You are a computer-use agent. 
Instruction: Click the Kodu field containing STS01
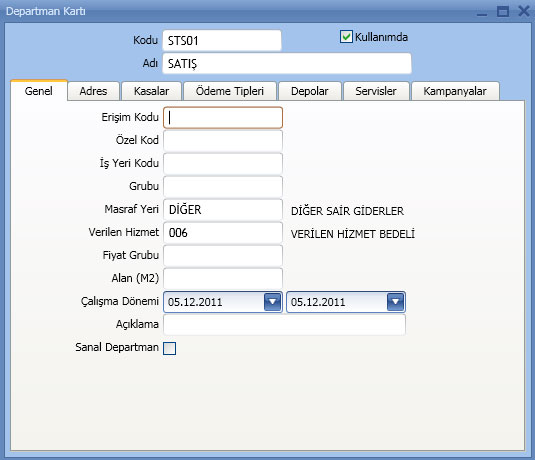[222, 41]
